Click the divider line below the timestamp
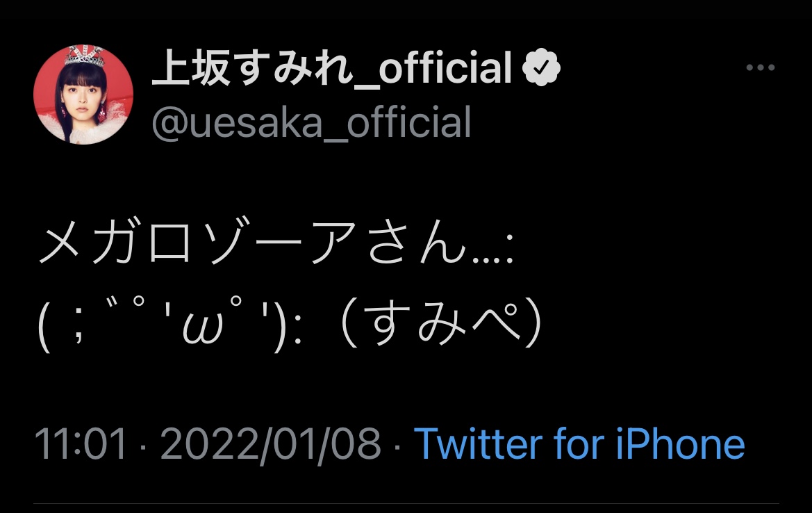Screen dimensions: 812x513 coord(406,503)
